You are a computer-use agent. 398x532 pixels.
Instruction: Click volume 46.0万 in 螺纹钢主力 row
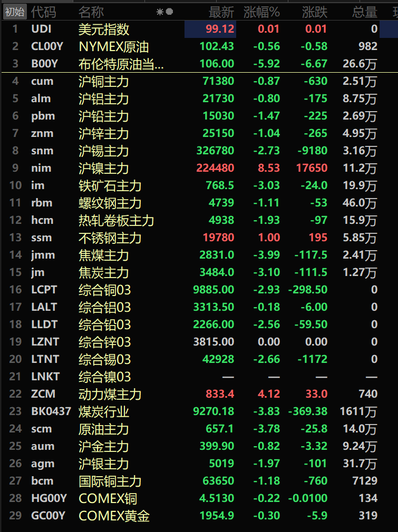tap(360, 203)
